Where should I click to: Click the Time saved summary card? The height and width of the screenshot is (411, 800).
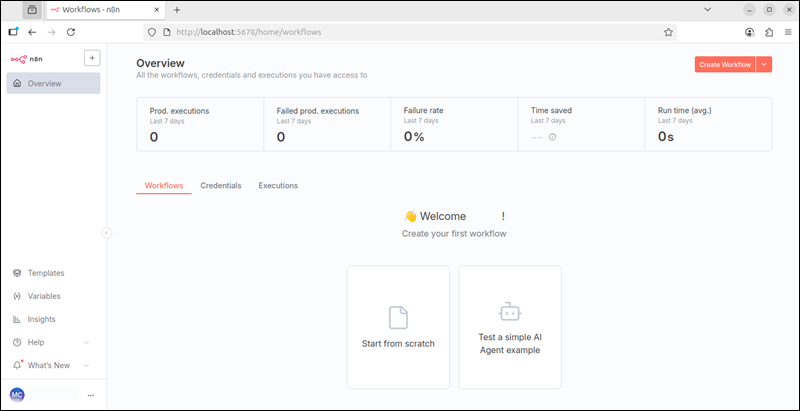(x=581, y=124)
